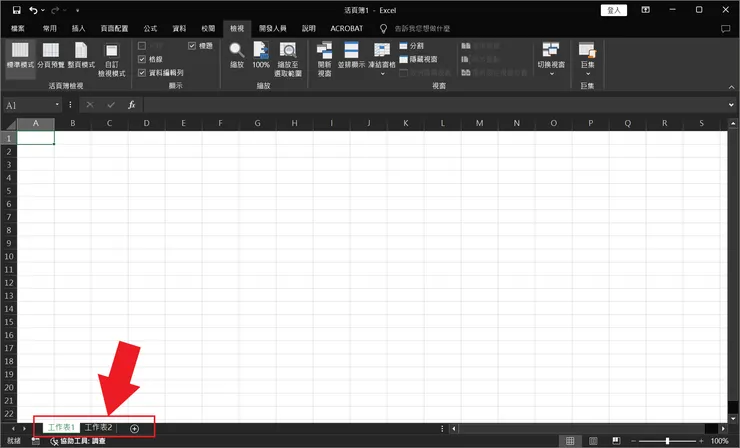Click 縮放至選取範圍 zoom to selection
740x448 pixels.
click(288, 60)
